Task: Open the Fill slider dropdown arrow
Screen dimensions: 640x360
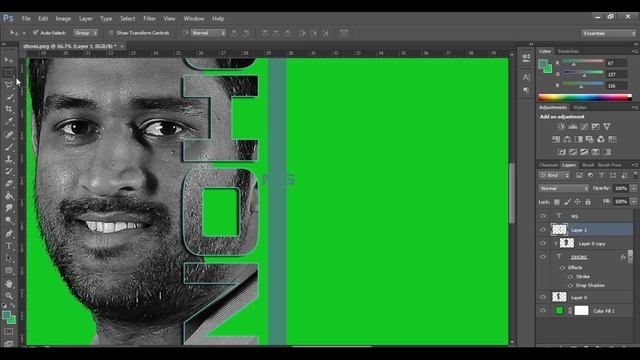Action: [x=633, y=202]
